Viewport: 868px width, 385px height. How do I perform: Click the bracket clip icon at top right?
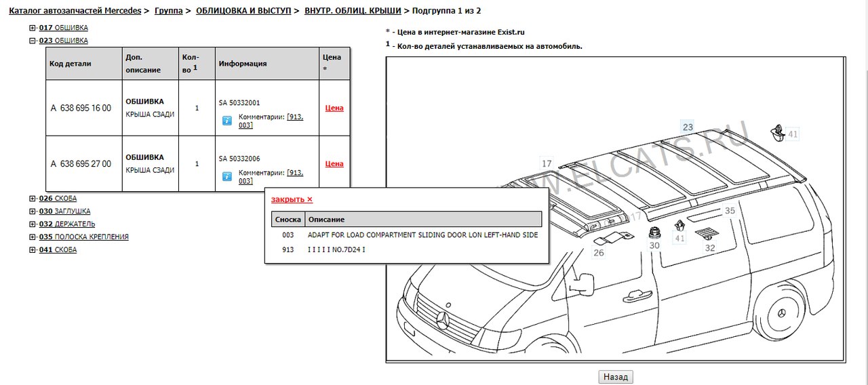tap(778, 133)
